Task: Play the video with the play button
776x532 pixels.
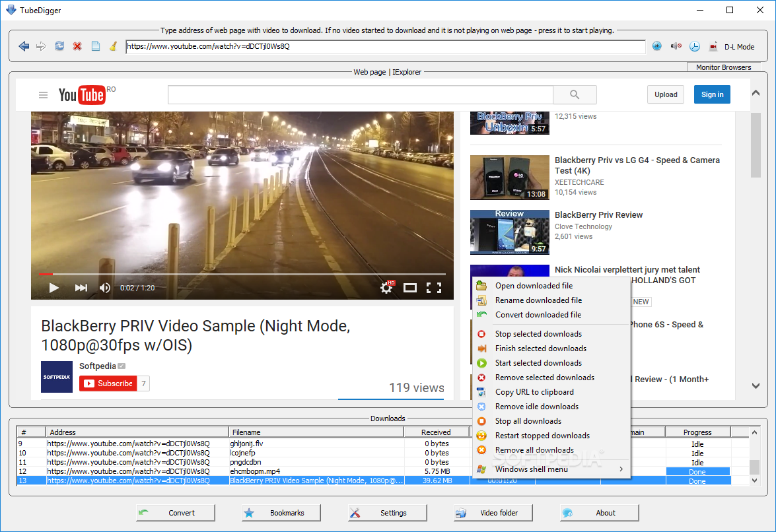Action: point(54,288)
